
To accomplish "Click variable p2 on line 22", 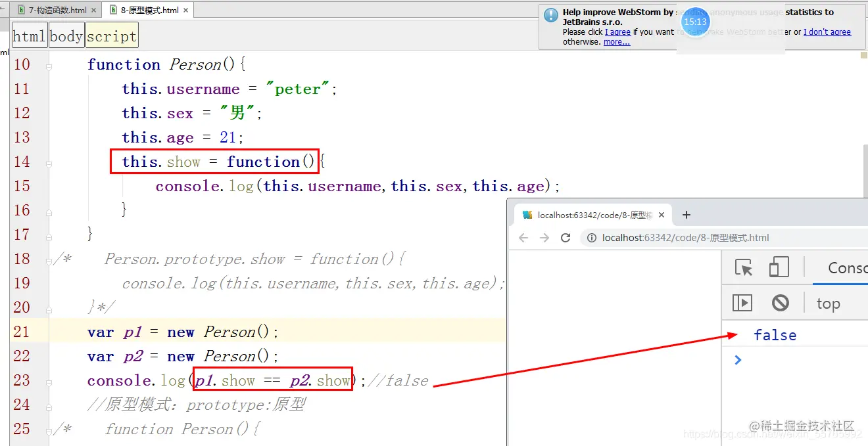I will [132, 357].
